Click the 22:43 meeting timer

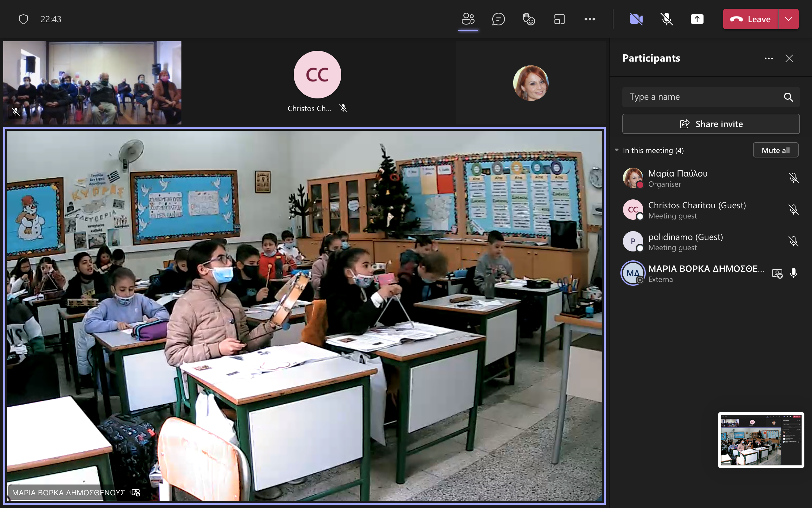[x=51, y=19]
